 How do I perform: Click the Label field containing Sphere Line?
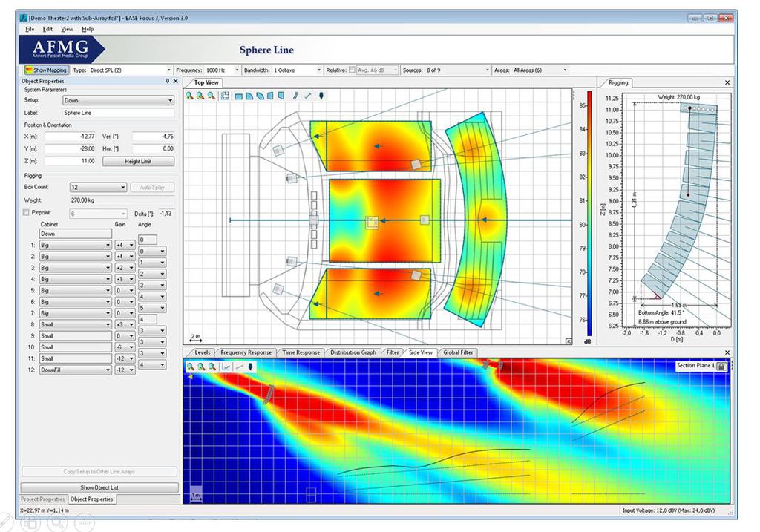point(119,113)
